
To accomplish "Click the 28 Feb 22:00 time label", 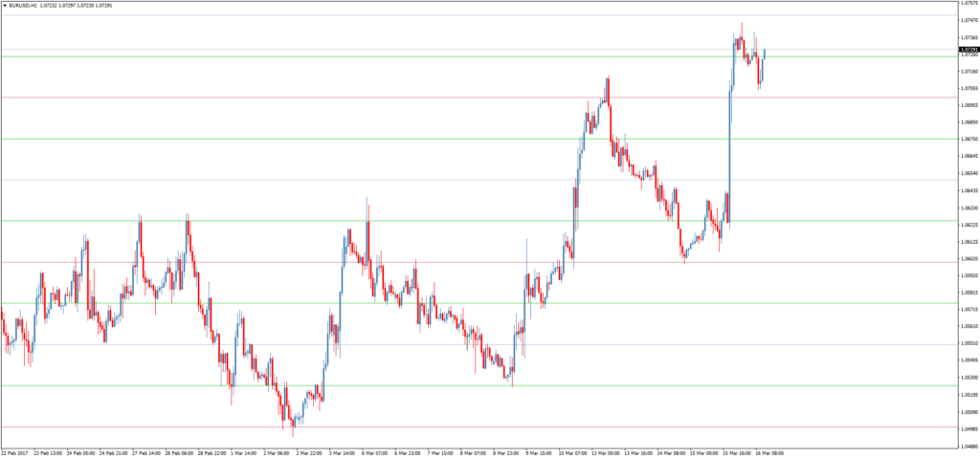I will 212,453.
